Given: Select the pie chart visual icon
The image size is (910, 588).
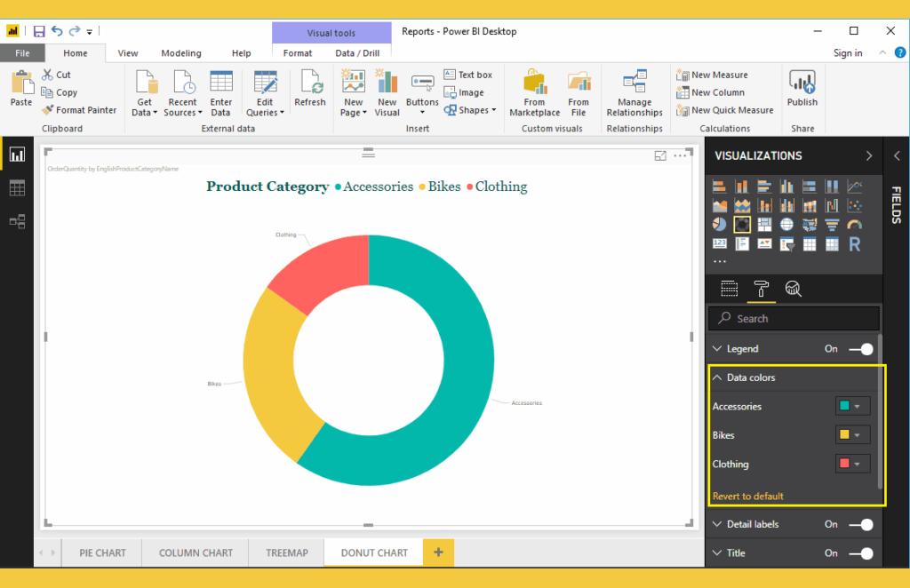Looking at the screenshot, I should [x=719, y=225].
